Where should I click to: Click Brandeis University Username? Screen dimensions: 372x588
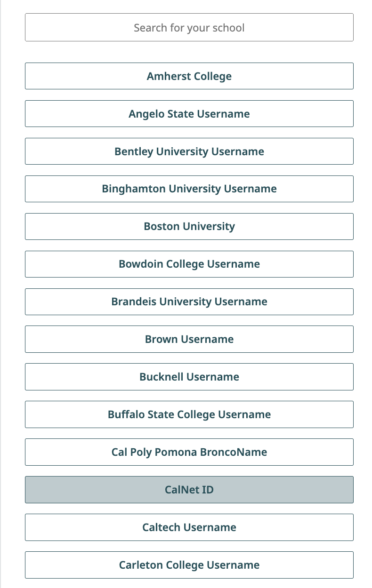[x=189, y=302]
